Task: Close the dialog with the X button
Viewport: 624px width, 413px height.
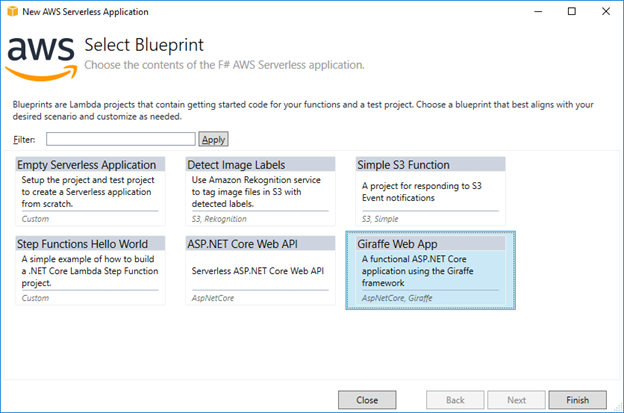Action: tap(606, 12)
